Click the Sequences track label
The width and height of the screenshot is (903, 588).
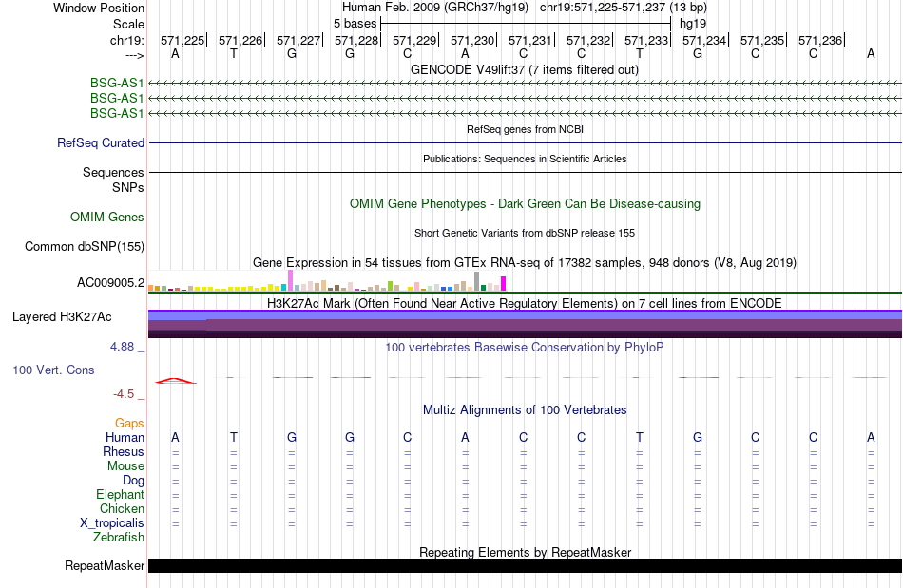pyautogui.click(x=113, y=172)
